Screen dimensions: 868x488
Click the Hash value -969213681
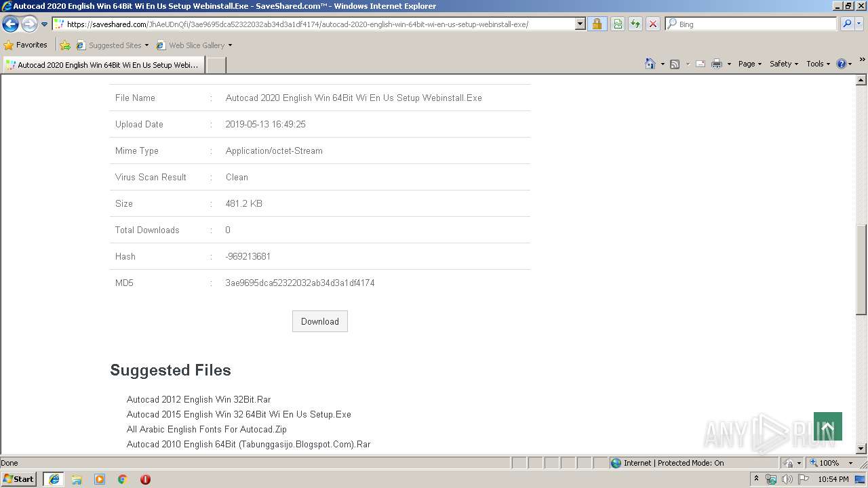pos(248,257)
